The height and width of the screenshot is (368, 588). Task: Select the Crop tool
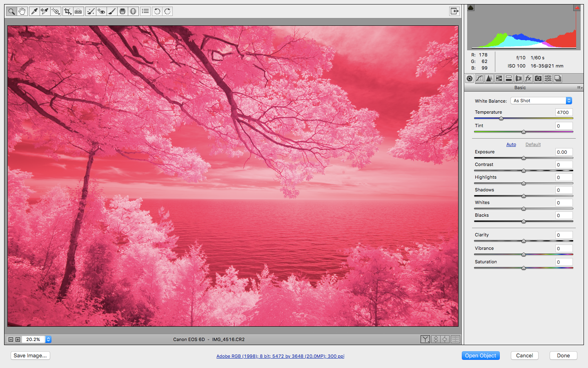tap(67, 11)
